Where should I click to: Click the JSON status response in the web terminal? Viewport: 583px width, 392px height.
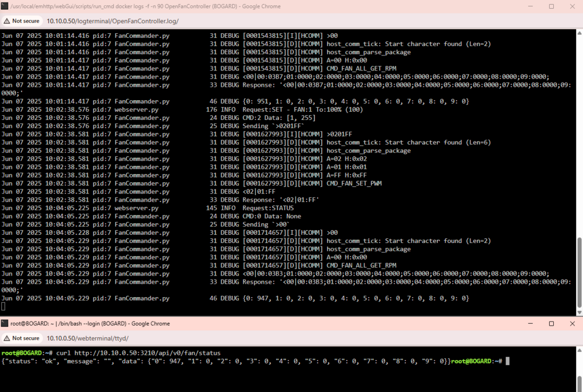[226, 361]
